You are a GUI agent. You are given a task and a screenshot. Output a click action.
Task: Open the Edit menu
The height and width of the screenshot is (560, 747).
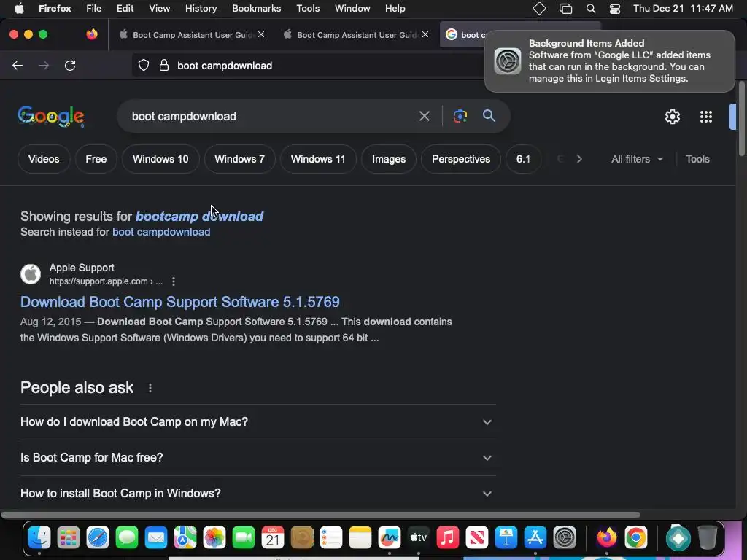pyautogui.click(x=125, y=9)
